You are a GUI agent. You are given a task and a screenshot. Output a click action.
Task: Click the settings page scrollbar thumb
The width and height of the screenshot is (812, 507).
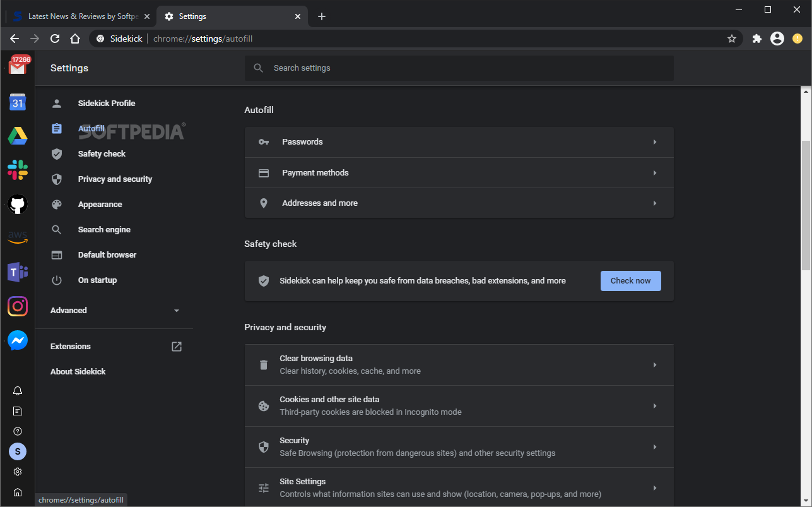pyautogui.click(x=806, y=206)
